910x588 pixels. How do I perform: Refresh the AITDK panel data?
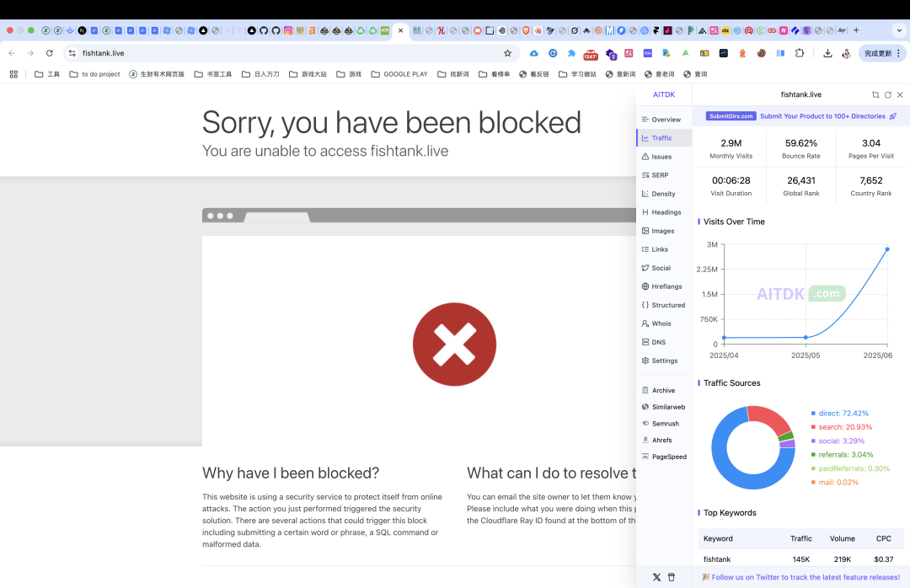[887, 94]
